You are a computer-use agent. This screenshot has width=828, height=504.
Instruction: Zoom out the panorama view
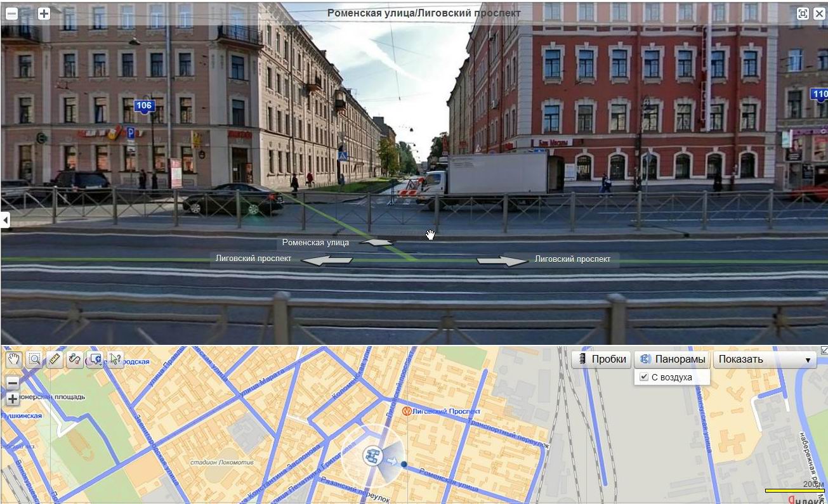coord(11,13)
